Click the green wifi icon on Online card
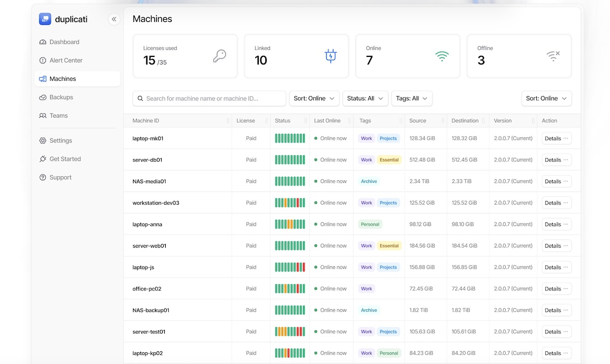Viewport: 610px width, 364px height. tap(442, 56)
